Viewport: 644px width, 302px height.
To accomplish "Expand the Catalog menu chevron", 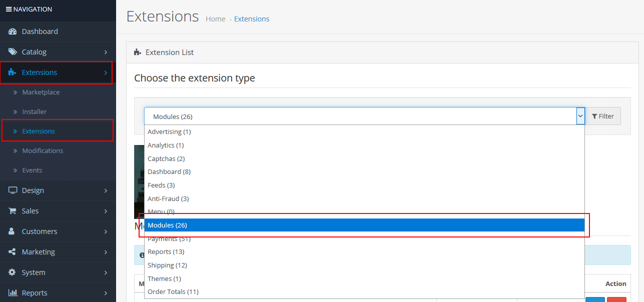I will click(106, 52).
